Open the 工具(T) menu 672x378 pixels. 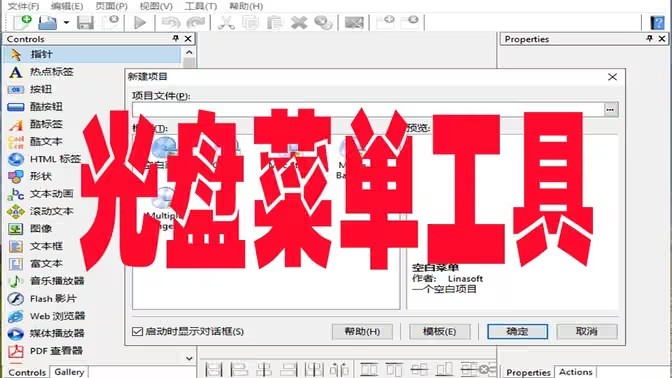pos(201,6)
